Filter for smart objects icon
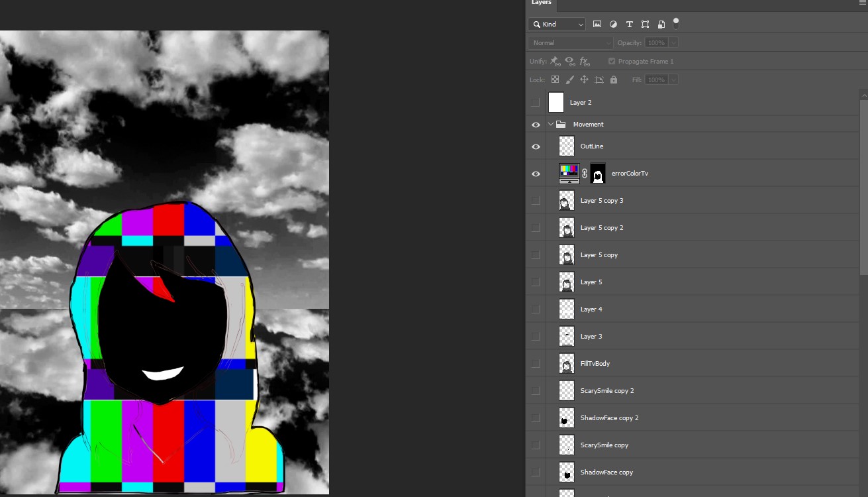Screen dimensions: 868x497 pyautogui.click(x=661, y=25)
